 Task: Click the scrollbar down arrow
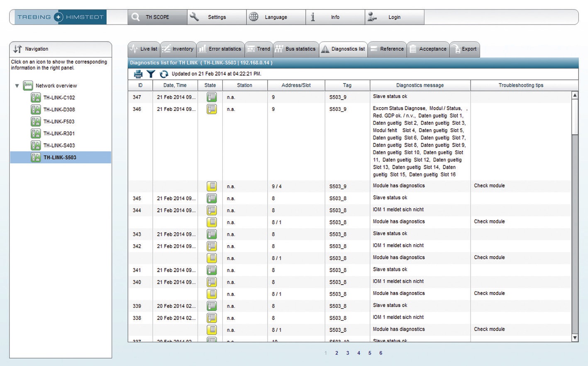(x=575, y=338)
